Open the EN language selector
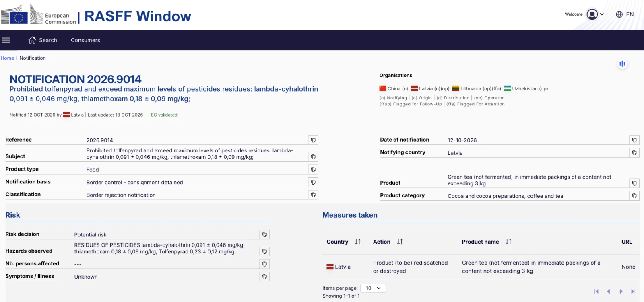 click(625, 14)
